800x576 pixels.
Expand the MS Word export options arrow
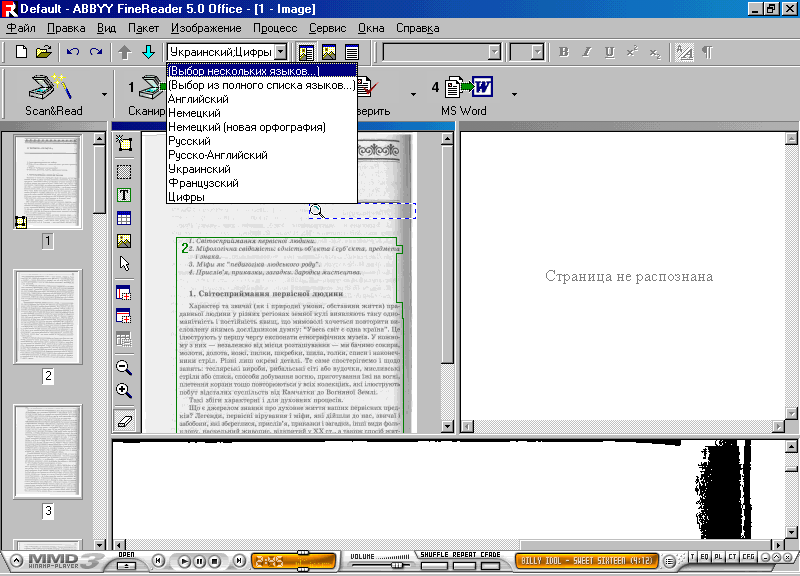tap(514, 94)
